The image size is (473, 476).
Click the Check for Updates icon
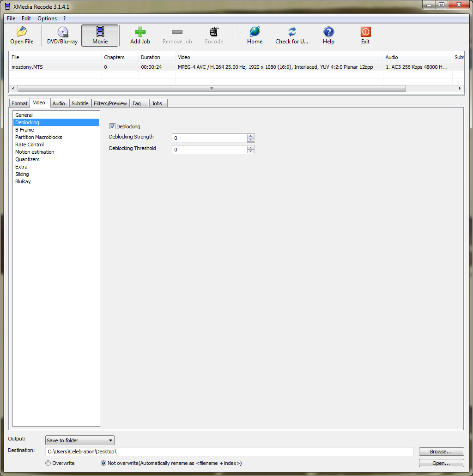click(291, 31)
